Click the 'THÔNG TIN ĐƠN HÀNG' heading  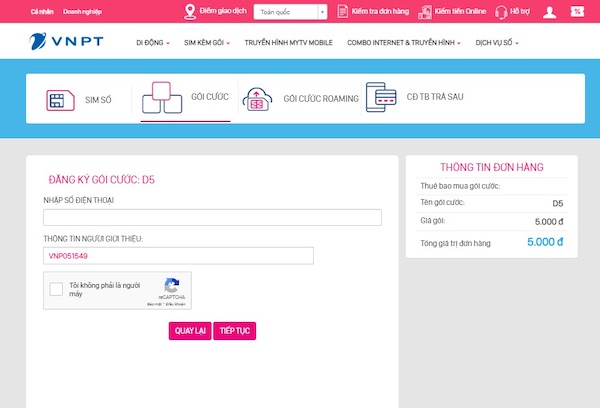(x=492, y=167)
